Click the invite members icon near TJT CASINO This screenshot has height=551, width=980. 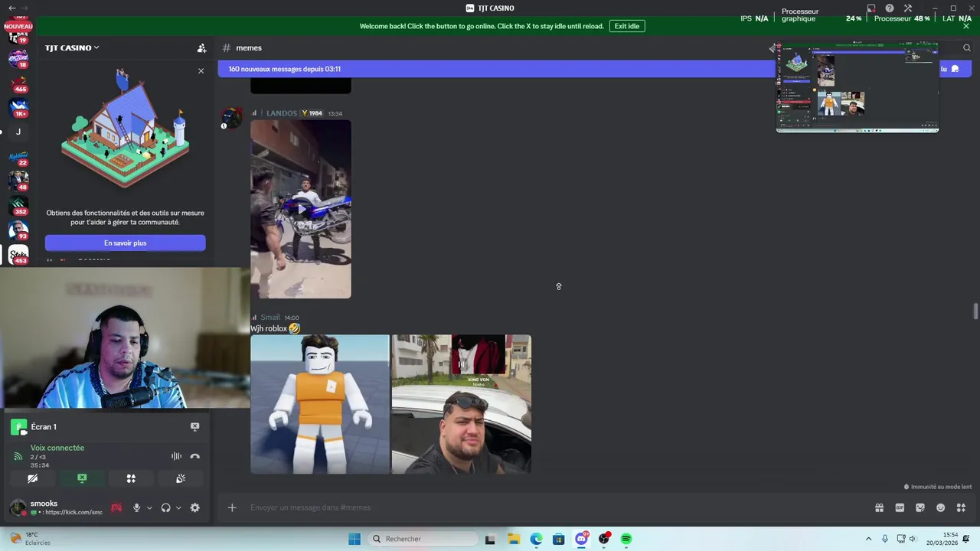(x=201, y=47)
